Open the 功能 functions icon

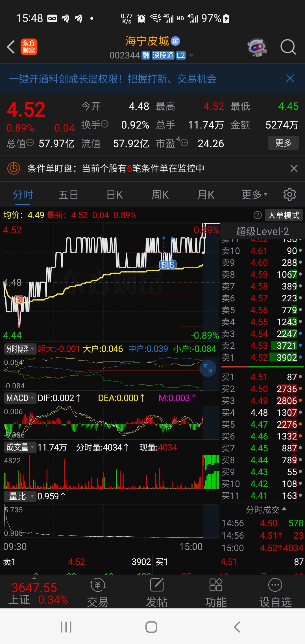click(x=216, y=593)
